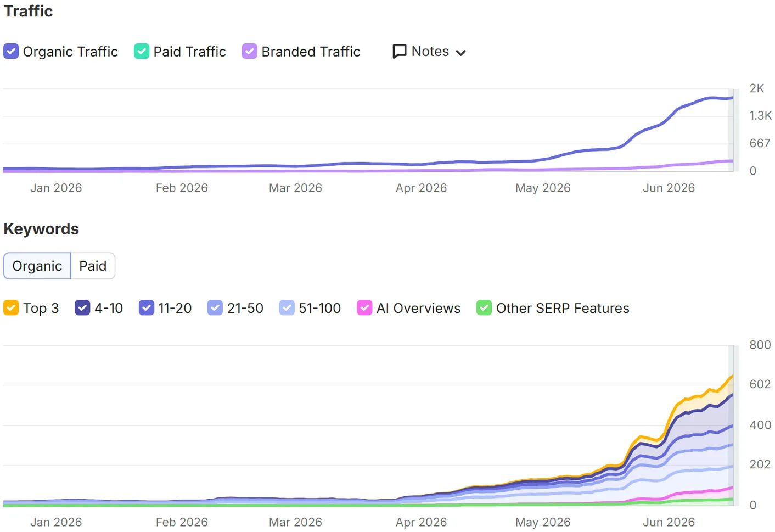Uncheck the 21-50 positions checkbox
Screen dimensions: 775x532
click(x=215, y=308)
